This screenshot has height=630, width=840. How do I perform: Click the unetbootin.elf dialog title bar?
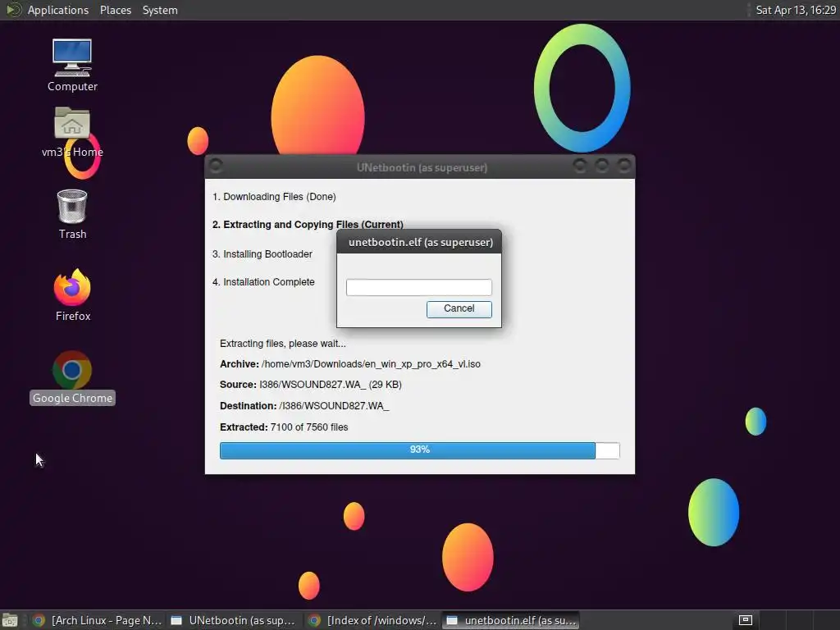coord(419,242)
